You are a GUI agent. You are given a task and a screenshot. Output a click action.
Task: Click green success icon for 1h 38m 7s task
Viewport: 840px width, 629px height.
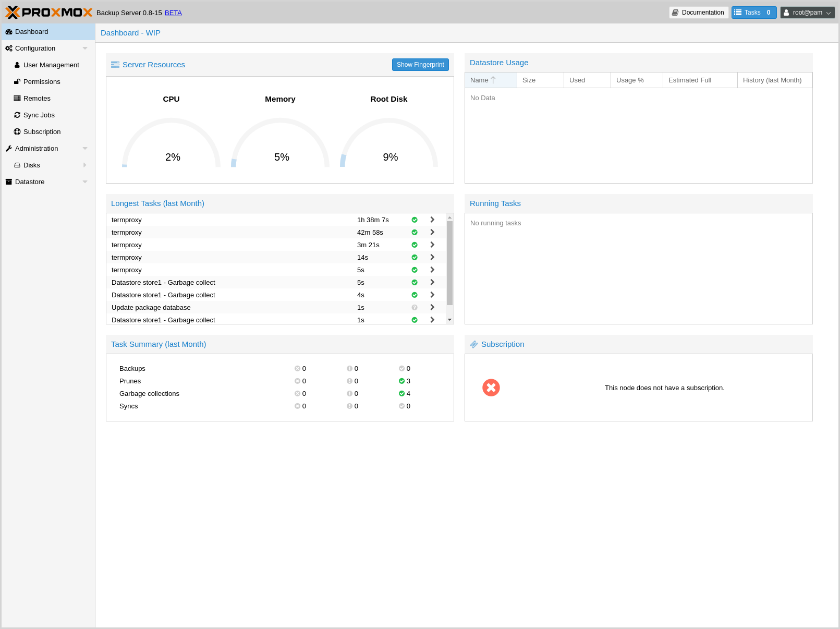coord(415,220)
